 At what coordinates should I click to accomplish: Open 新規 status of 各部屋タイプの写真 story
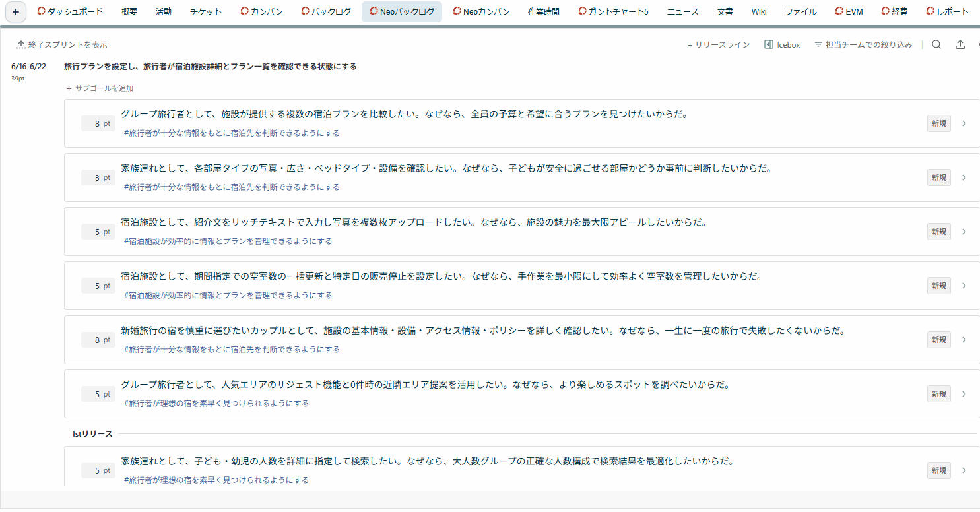939,177
